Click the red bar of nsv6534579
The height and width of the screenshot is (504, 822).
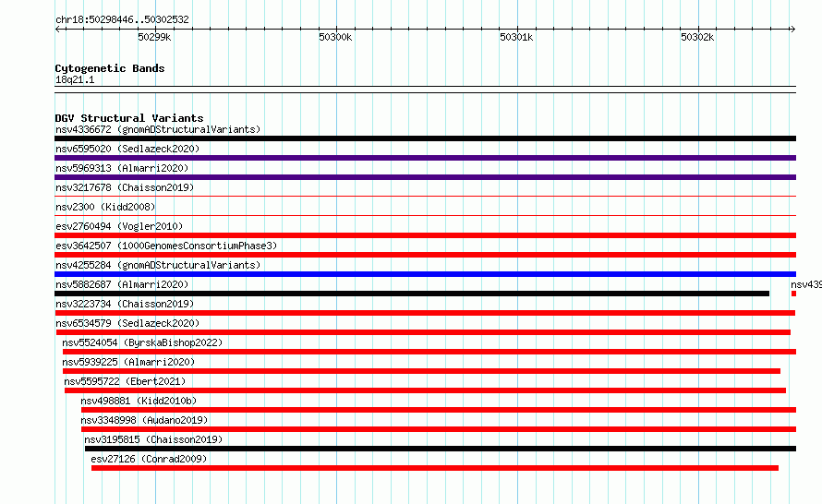423,332
